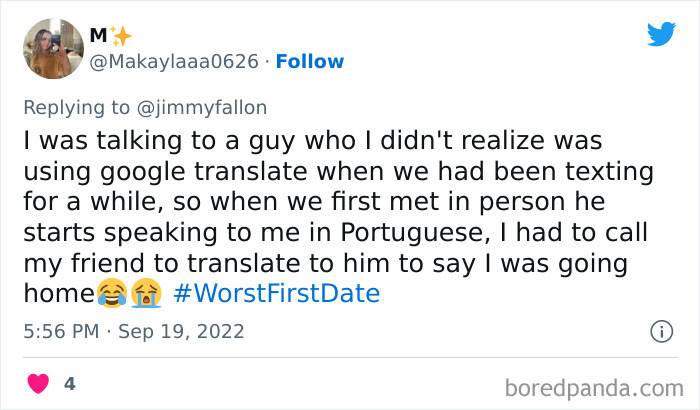Click the Twitter bird logo
Viewport: 700px width, 410px height.
tap(661, 34)
